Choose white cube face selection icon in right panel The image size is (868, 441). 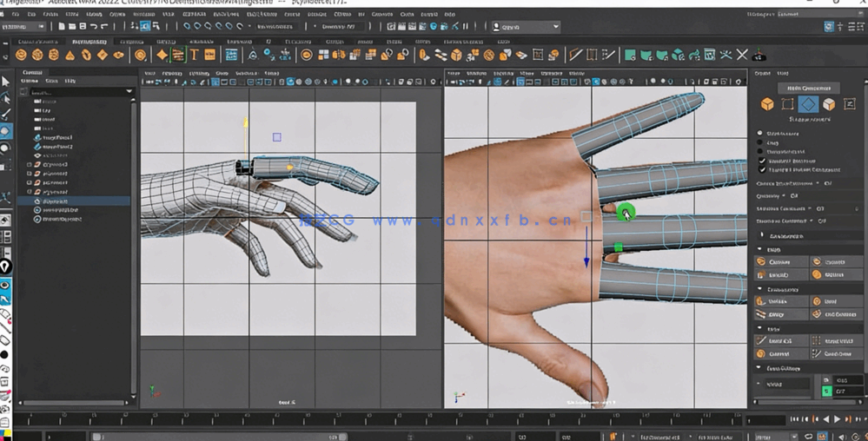(829, 104)
